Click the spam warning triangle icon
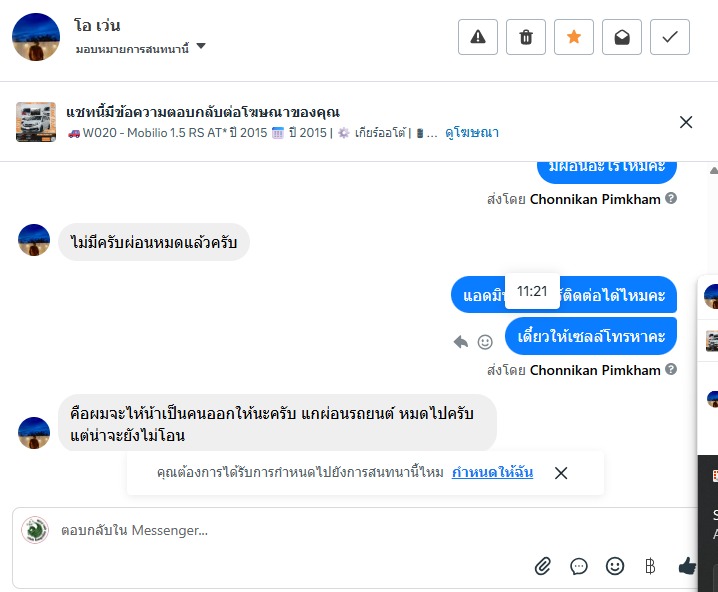Image resolution: width=718 pixels, height=592 pixels. coord(478,37)
